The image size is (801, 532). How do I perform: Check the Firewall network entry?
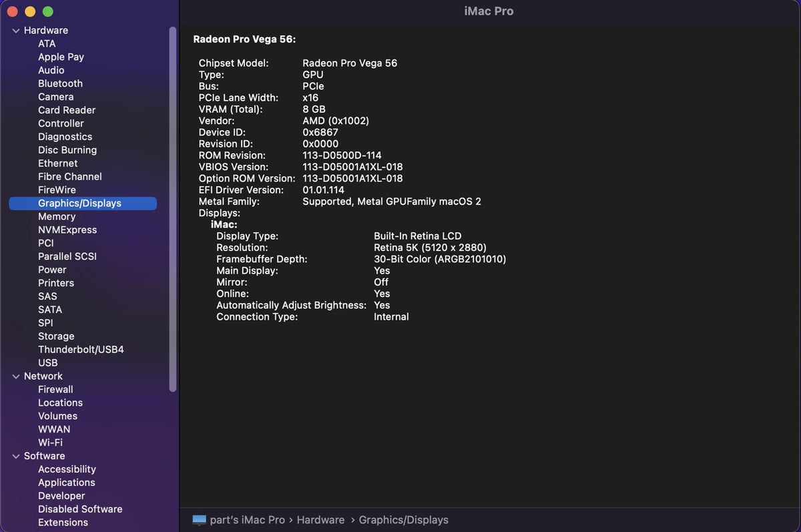click(x=55, y=389)
